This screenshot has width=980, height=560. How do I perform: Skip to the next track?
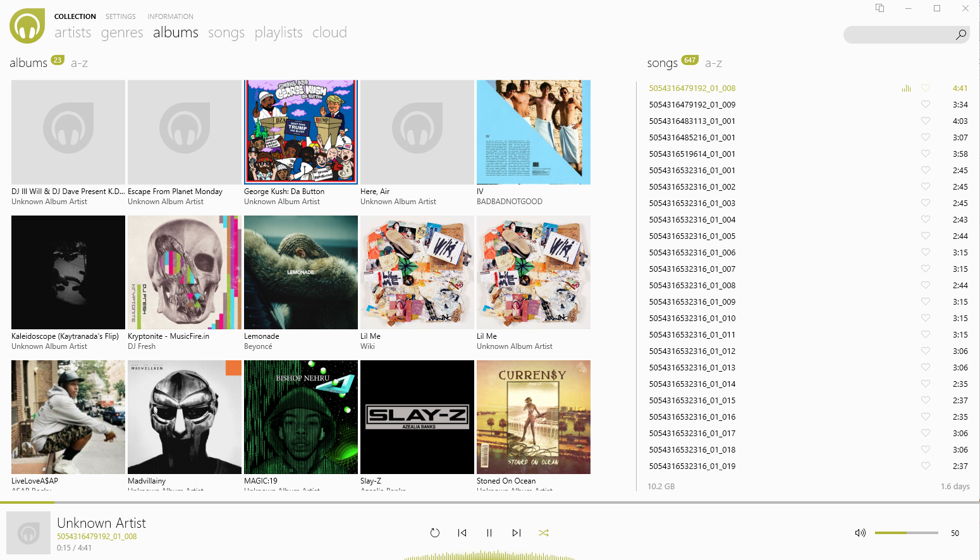pyautogui.click(x=517, y=533)
